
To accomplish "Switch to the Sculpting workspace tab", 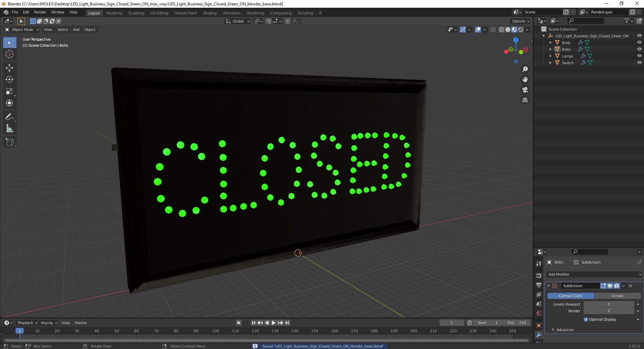I will coord(136,13).
